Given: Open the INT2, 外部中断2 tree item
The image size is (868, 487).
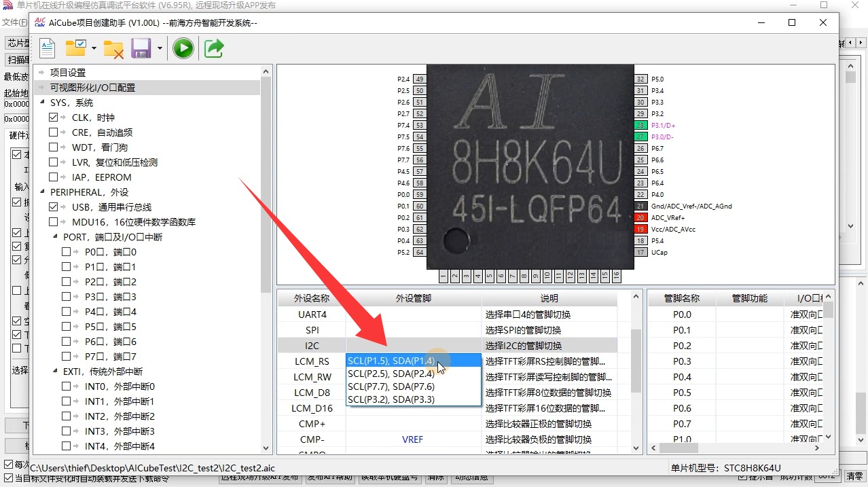Looking at the screenshot, I should (x=120, y=416).
